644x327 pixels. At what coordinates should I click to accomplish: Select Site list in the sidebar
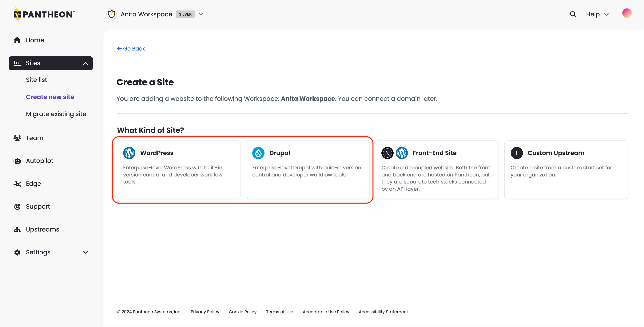tap(36, 80)
